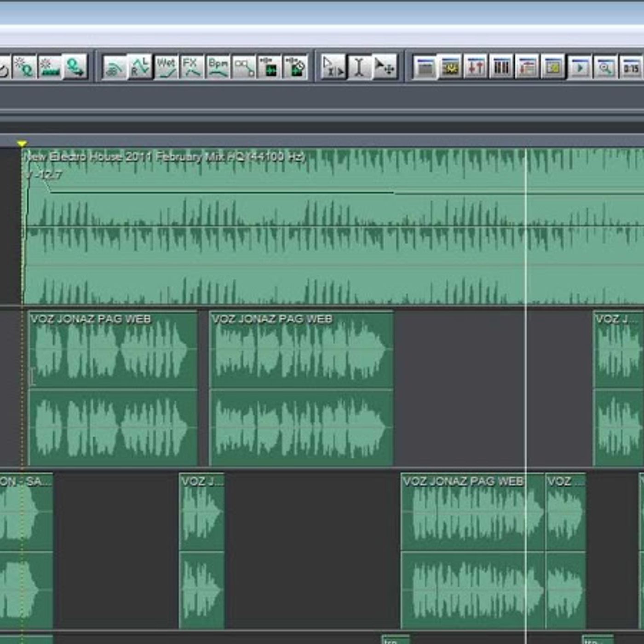The height and width of the screenshot is (644, 644).
Task: Show the Bpm tempo envelopes
Action: pyautogui.click(x=218, y=68)
